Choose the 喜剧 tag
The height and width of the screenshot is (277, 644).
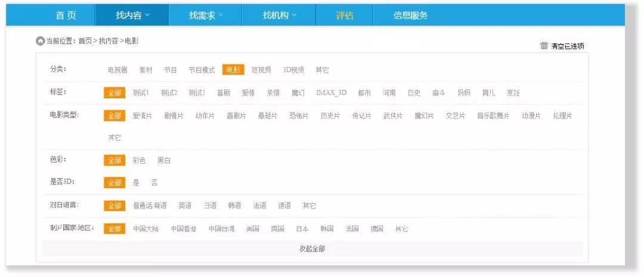click(224, 93)
